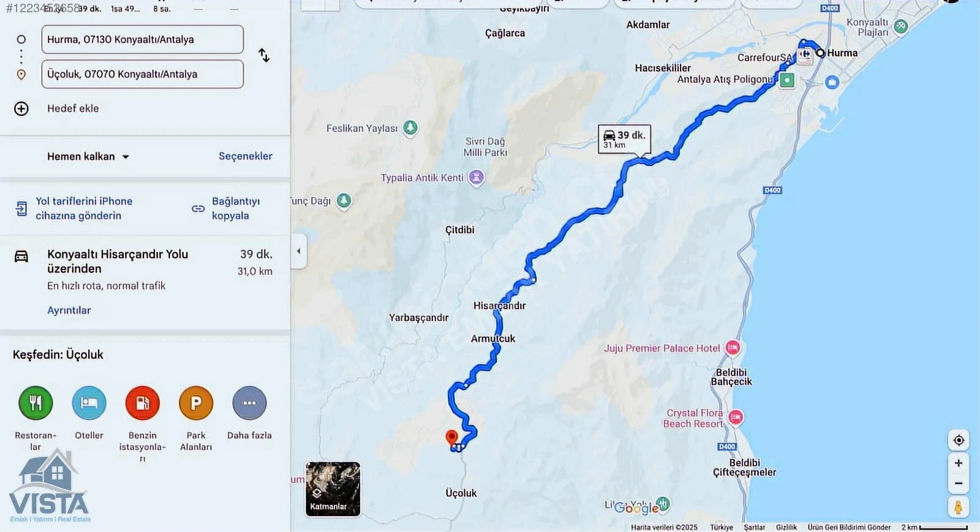980x532 pixels.
Task: Collapse the side panel with arrow handle
Action: point(298,251)
